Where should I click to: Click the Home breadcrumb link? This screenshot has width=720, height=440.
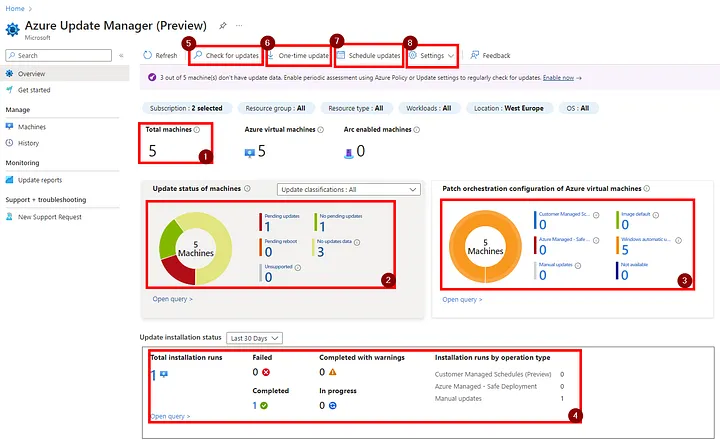pyautogui.click(x=16, y=7)
